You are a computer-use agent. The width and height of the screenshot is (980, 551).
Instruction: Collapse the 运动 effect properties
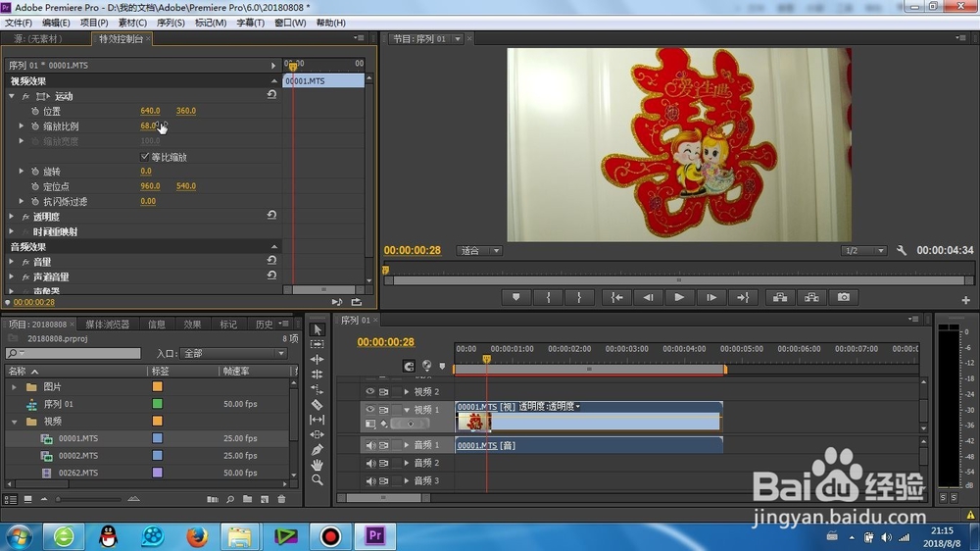[11, 96]
